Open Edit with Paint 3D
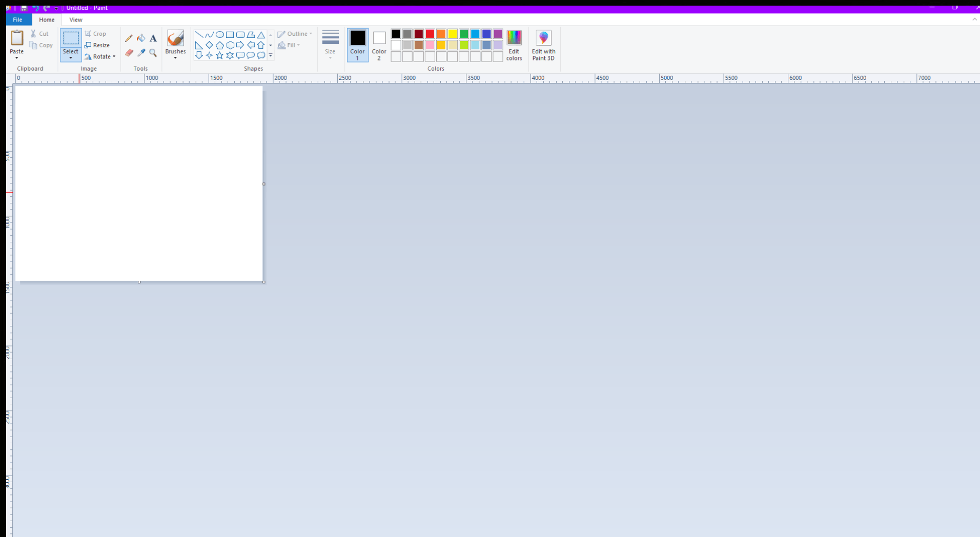Image resolution: width=980 pixels, height=537 pixels. click(543, 45)
